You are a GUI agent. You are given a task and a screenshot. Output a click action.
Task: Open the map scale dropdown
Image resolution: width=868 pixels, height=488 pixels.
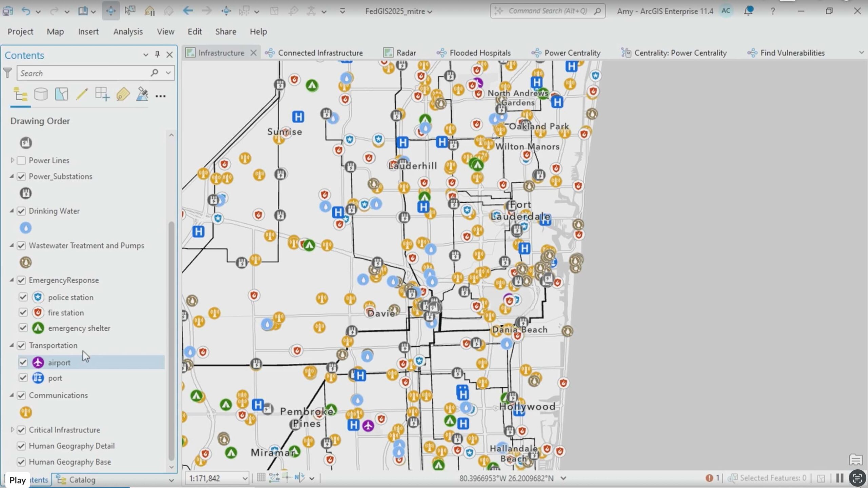[x=245, y=478]
